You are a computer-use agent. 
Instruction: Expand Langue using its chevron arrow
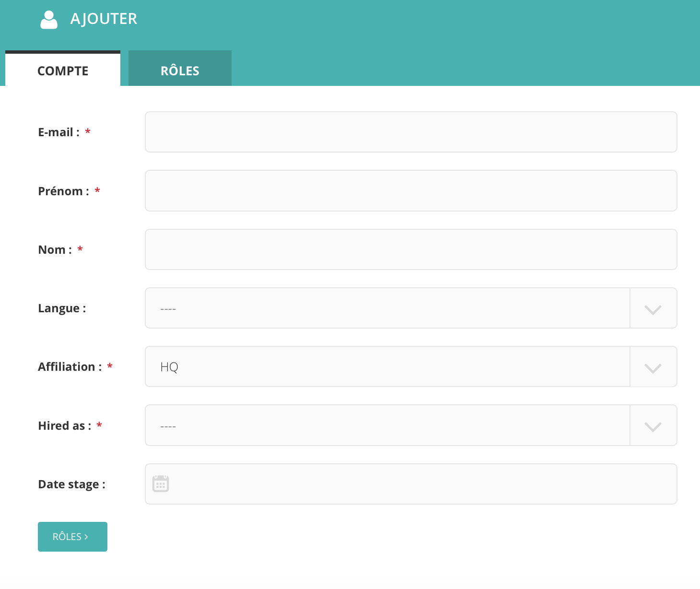click(653, 309)
